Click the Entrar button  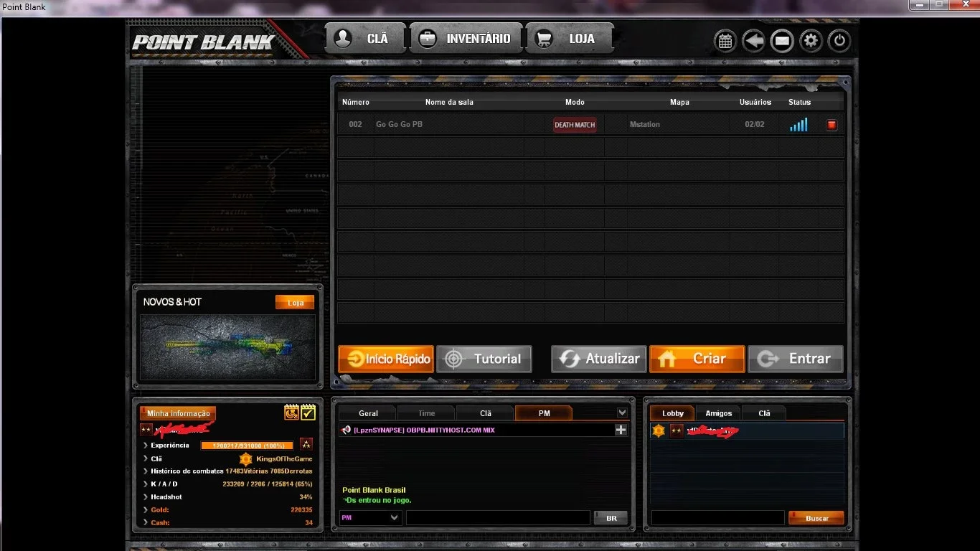796,359
